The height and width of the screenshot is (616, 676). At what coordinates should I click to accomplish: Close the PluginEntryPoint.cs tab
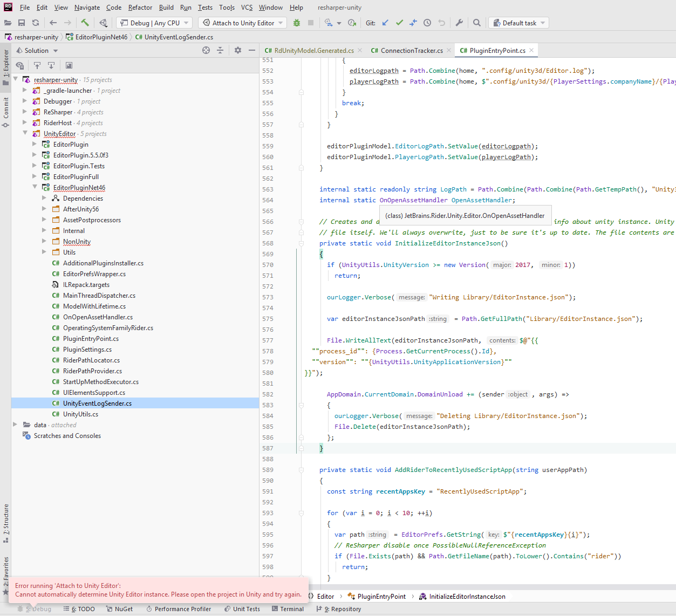click(531, 50)
